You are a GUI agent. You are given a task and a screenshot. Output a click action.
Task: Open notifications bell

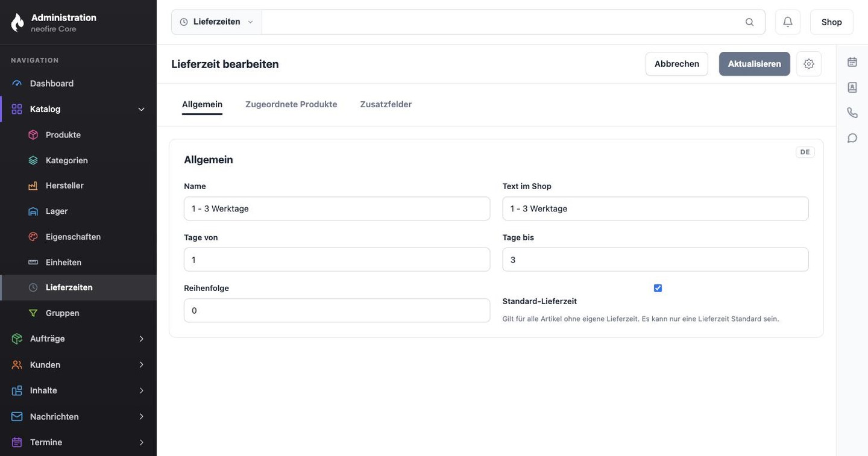[788, 22]
